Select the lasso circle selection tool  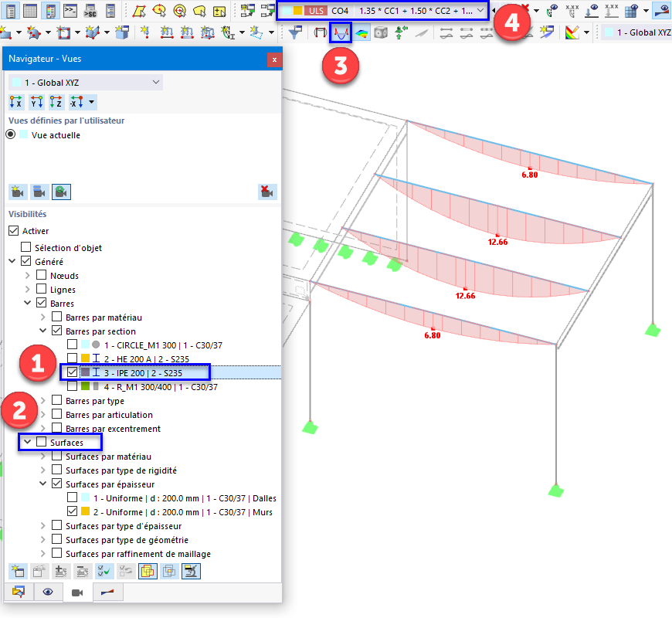click(159, 10)
